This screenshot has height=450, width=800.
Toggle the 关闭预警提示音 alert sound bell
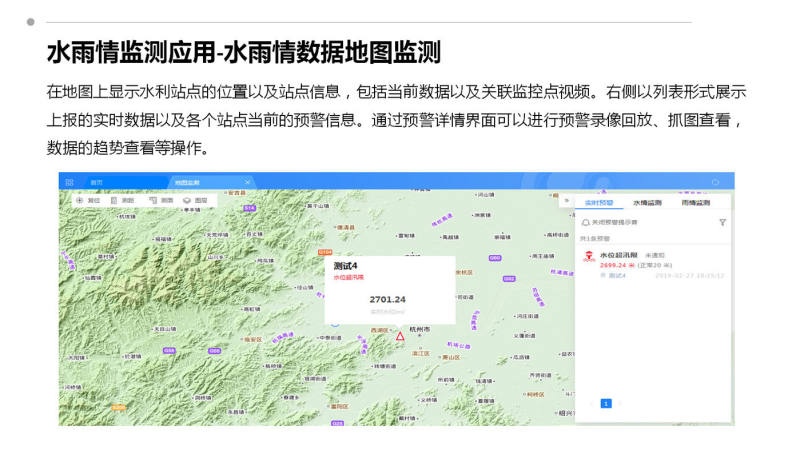[586, 223]
